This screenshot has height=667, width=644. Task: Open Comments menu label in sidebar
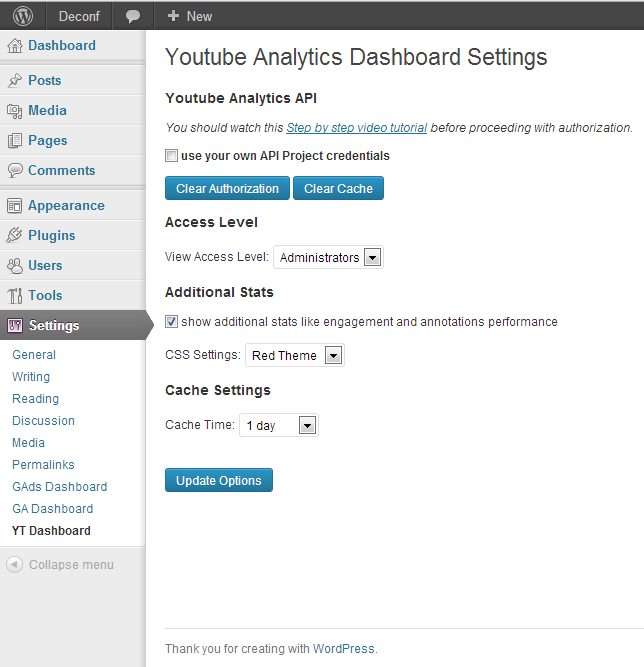[x=62, y=170]
